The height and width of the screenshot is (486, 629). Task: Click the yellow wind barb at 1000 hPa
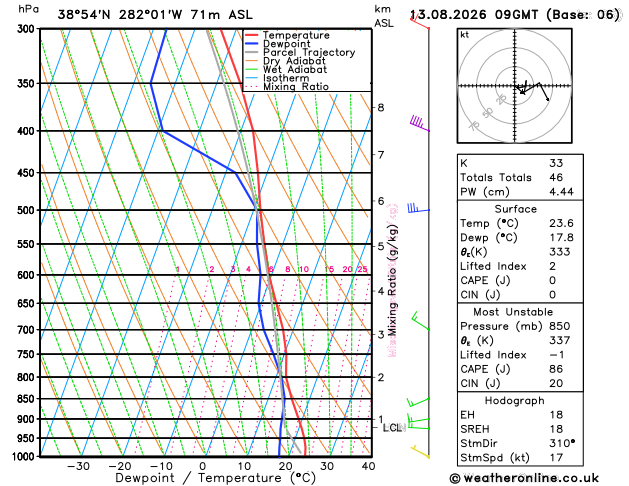point(420,452)
